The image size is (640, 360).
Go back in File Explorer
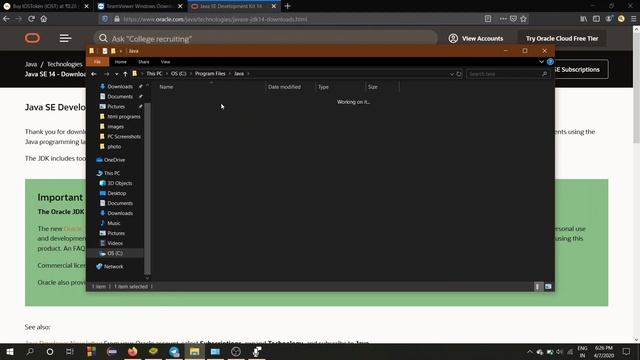pyautogui.click(x=94, y=74)
